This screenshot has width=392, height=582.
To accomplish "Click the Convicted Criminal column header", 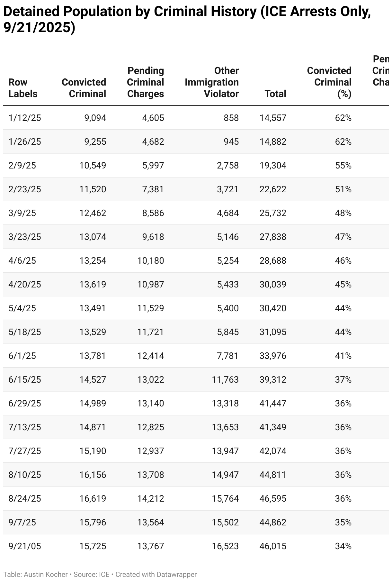I will pyautogui.click(x=84, y=88).
